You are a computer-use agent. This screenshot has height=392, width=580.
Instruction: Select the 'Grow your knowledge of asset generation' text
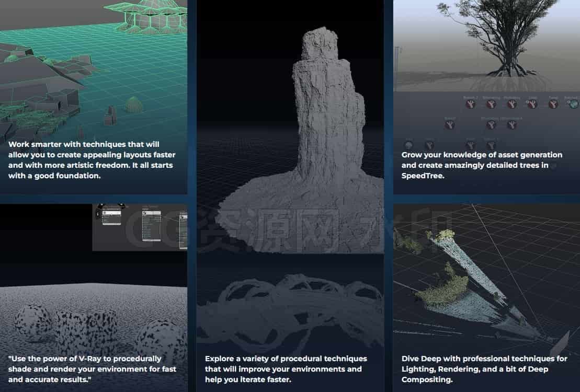point(482,165)
